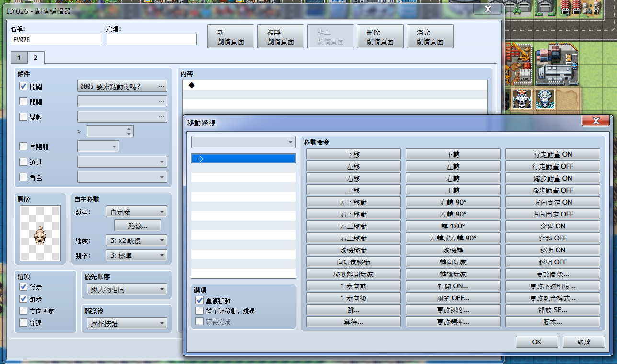Close the 劇情編輯器 window
The height and width of the screenshot is (364, 617).
(x=488, y=9)
